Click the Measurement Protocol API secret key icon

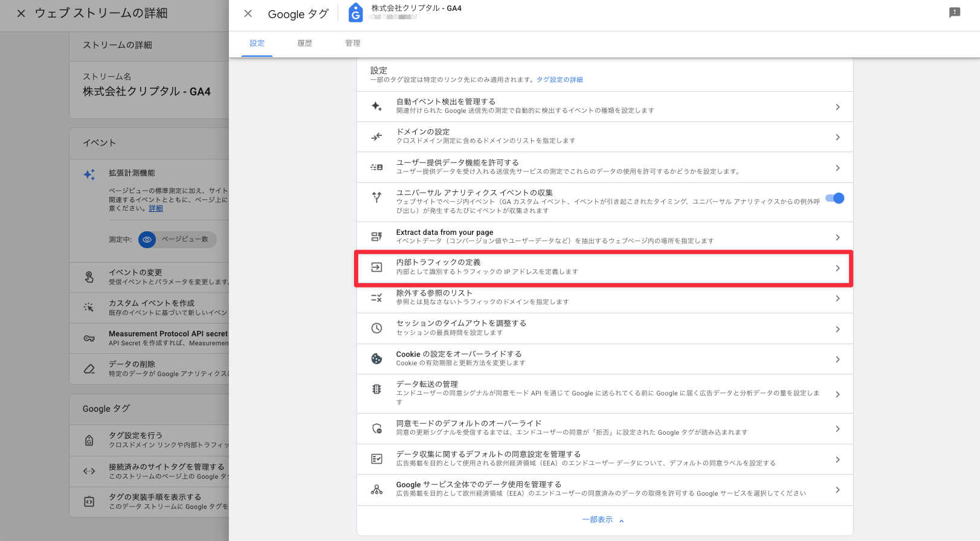click(x=89, y=338)
